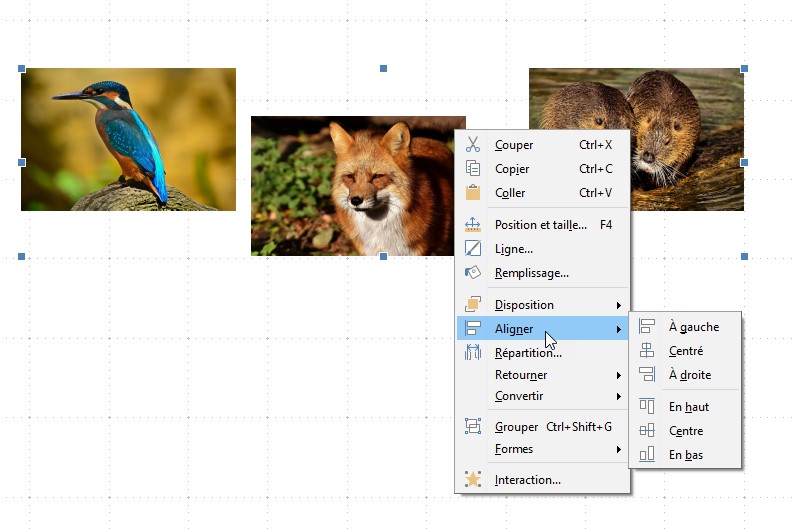Choose vertical Centre alignment in submenu

(x=685, y=431)
